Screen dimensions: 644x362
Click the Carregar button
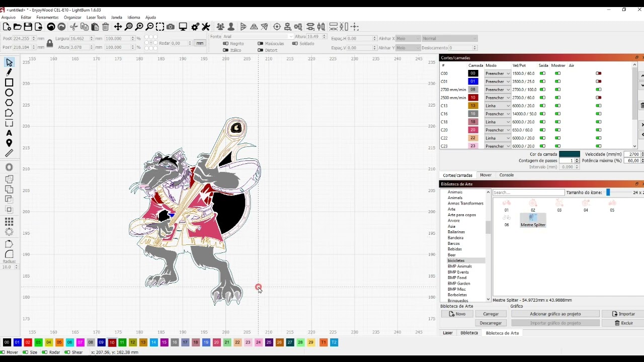point(491,314)
